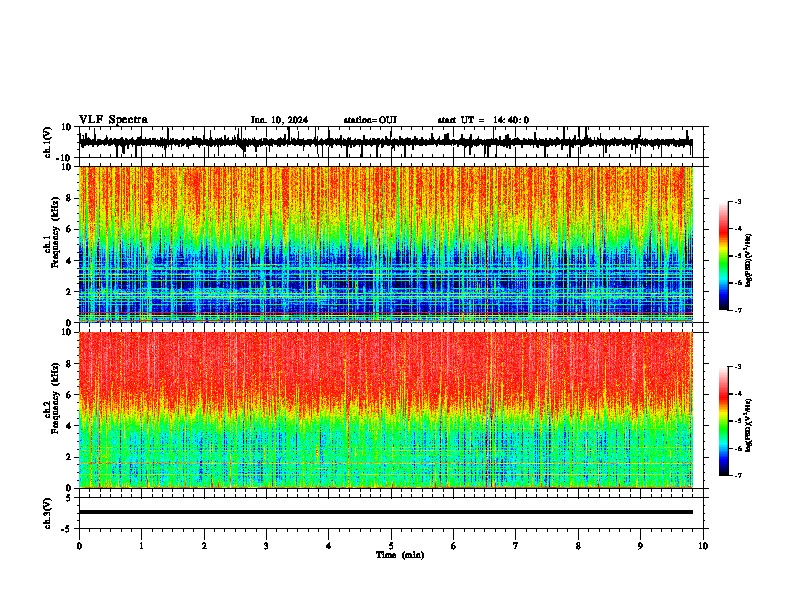The width and height of the screenshot is (792, 612).
Task: Click the ch.2 spectrogram color scale bar
Action: click(723, 421)
